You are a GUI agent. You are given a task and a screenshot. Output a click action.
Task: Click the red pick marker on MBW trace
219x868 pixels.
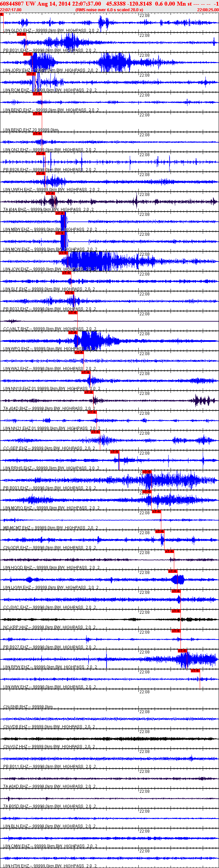pyautogui.click(x=60, y=213)
